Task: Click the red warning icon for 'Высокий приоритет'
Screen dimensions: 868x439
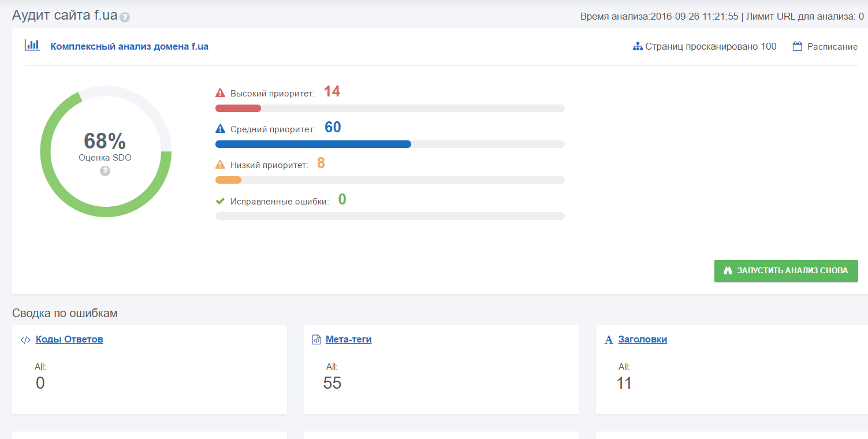Action: 220,92
